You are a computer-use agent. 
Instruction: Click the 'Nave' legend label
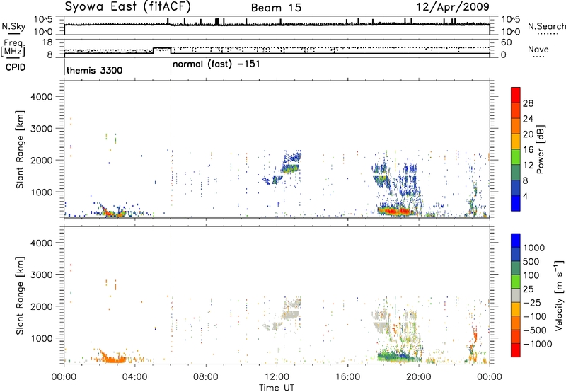538,49
